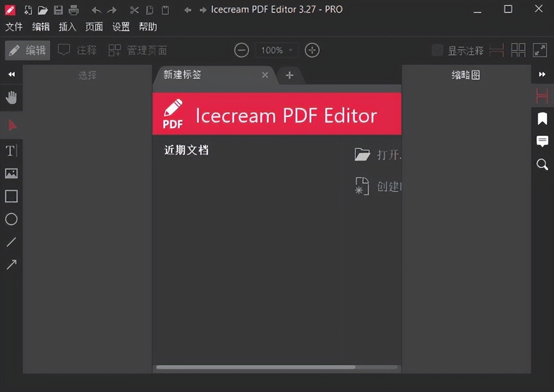Select the Image insert tool
554x392 pixels.
pos(11,174)
